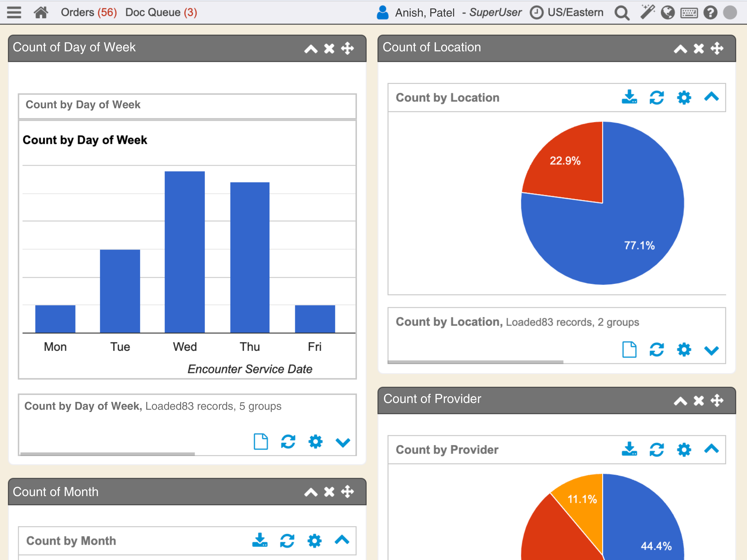Click the gray status circle
This screenshot has width=747, height=560.
(x=730, y=13)
